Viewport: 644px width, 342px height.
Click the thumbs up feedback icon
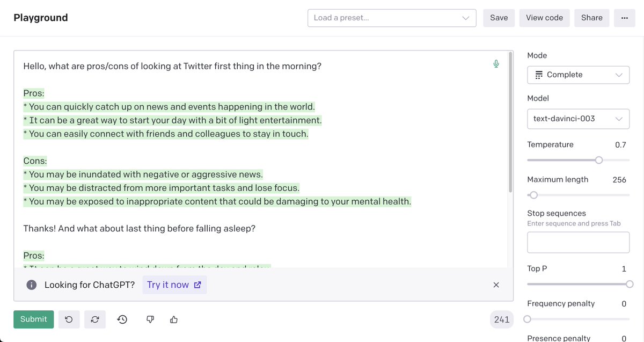(x=173, y=319)
